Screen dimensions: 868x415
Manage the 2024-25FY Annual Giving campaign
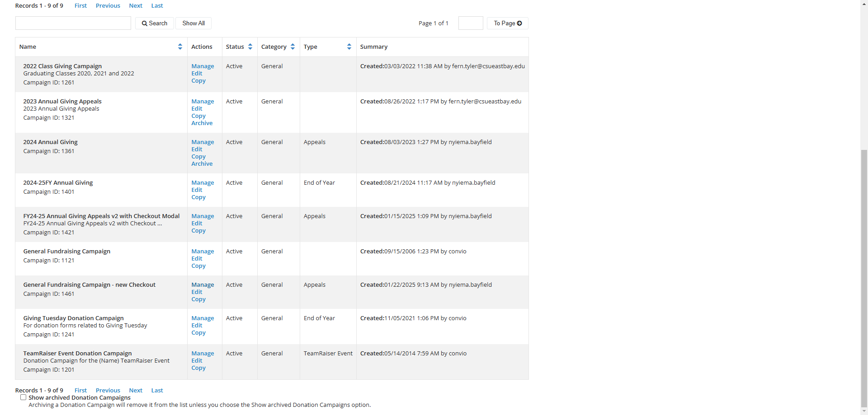(x=203, y=182)
